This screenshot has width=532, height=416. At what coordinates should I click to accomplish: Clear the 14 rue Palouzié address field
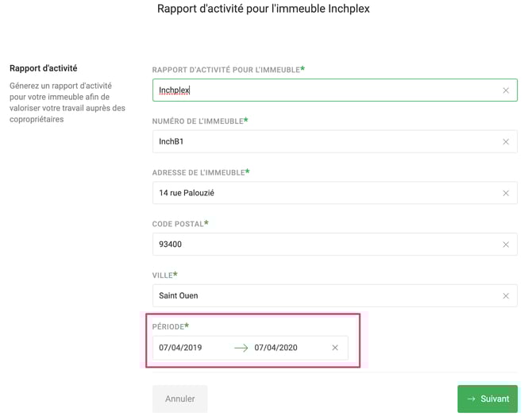506,193
